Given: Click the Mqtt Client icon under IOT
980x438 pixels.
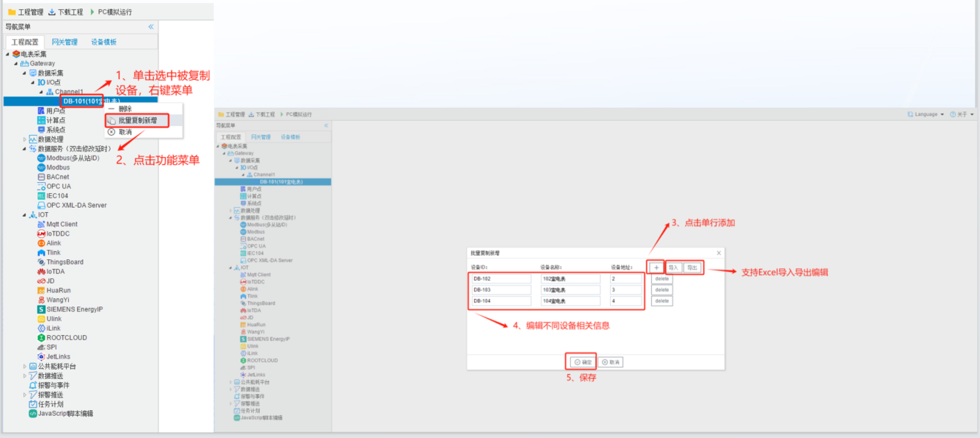Looking at the screenshot, I should pyautogui.click(x=41, y=225).
